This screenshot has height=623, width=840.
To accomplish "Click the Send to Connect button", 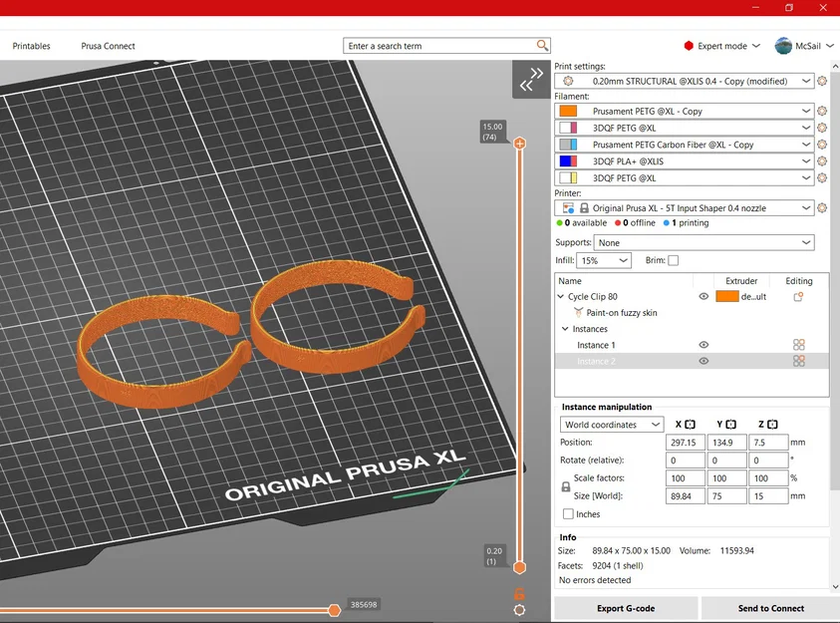I will pyautogui.click(x=770, y=608).
